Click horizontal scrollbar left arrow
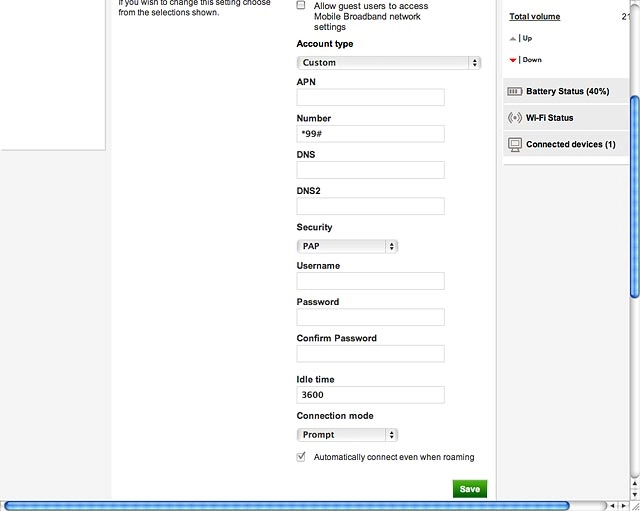This screenshot has height=511, width=640. (612, 506)
